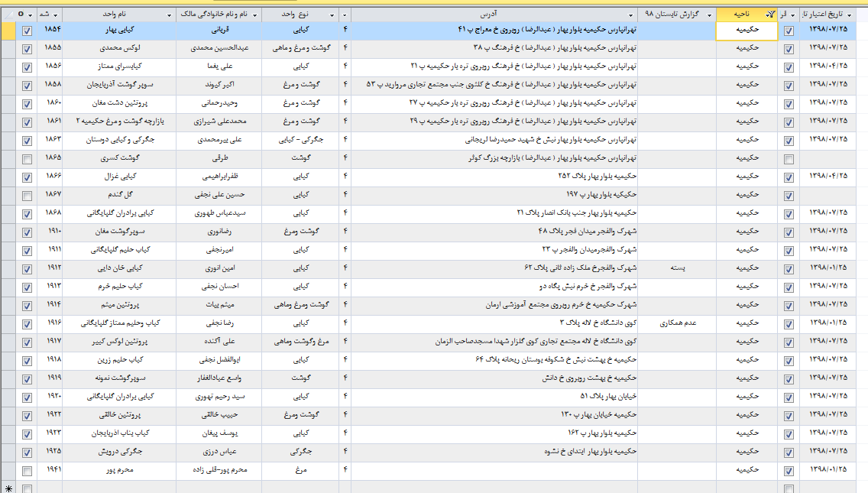This screenshot has width=868, height=493.
Task: Click the new record asterisk row selector
Action: point(8,488)
